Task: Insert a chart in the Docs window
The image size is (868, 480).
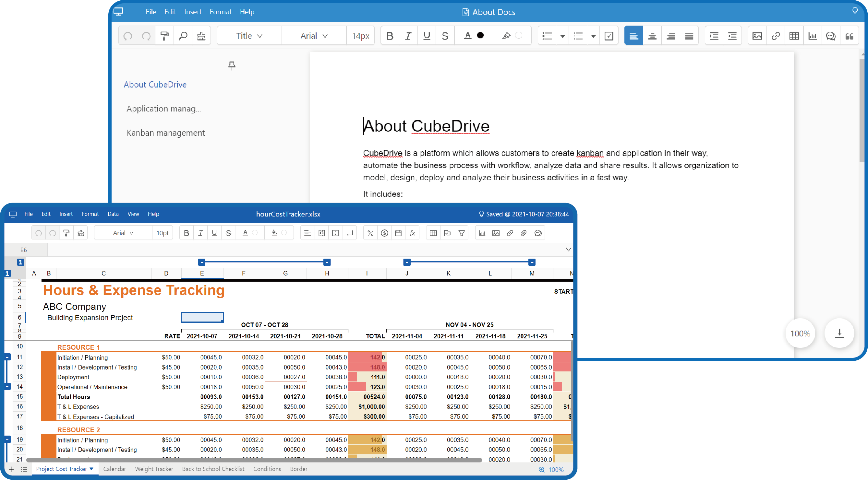Action: click(813, 36)
